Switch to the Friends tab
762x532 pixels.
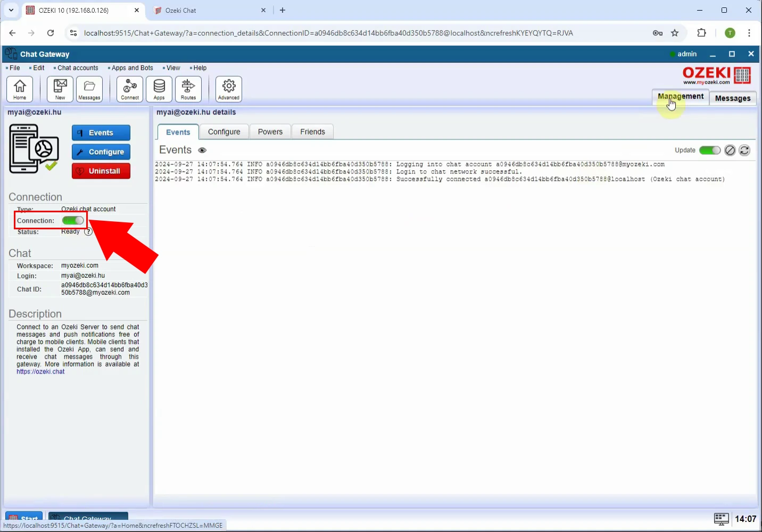pyautogui.click(x=312, y=132)
